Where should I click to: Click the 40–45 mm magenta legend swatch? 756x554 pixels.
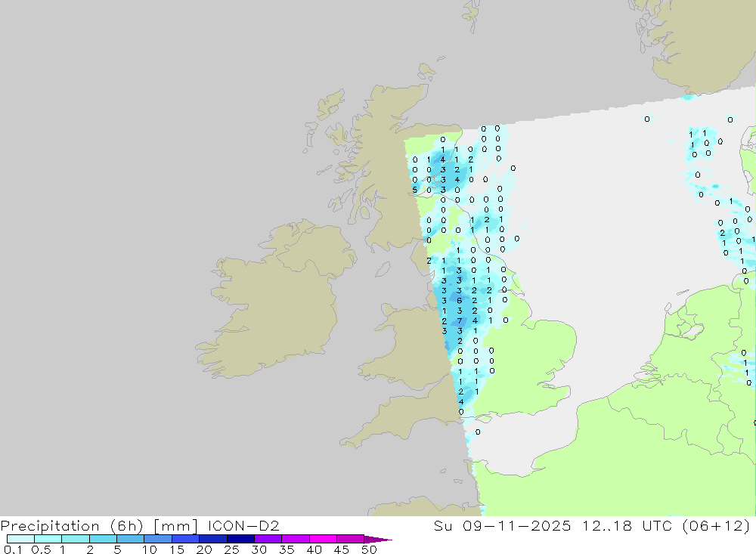click(x=323, y=539)
